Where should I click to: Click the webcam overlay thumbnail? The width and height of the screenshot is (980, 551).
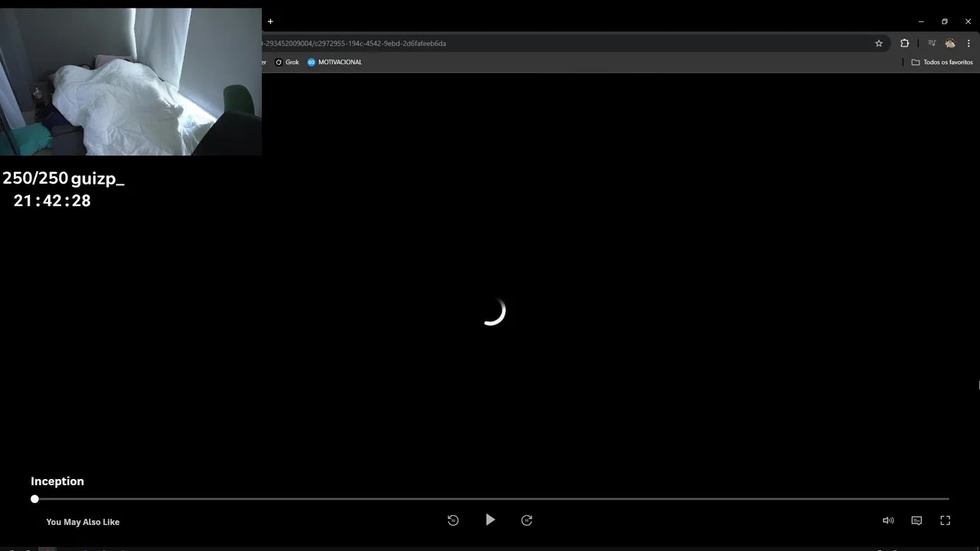(131, 82)
